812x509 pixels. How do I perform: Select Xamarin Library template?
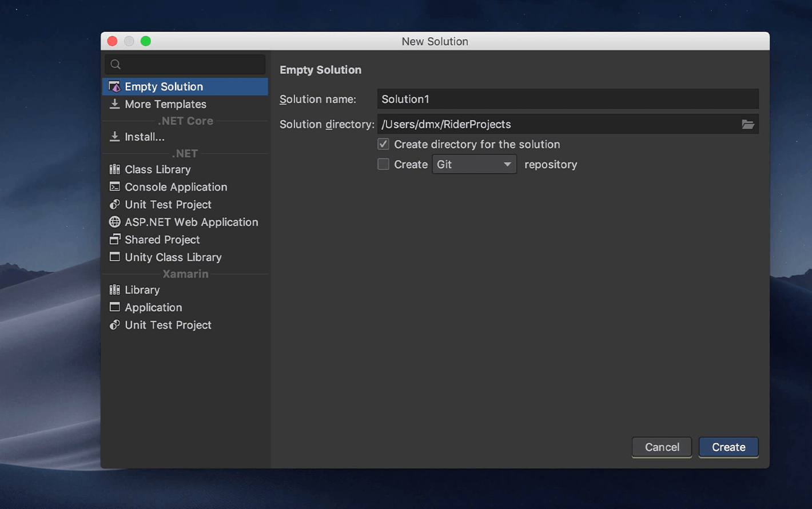(142, 290)
